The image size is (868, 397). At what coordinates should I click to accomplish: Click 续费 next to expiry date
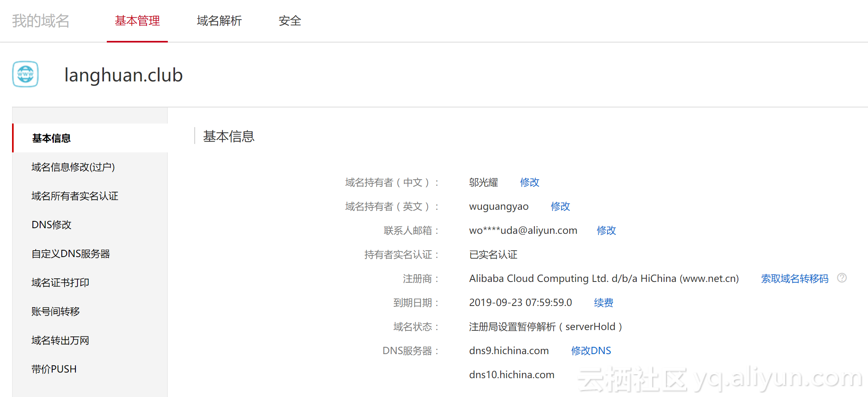pos(603,303)
